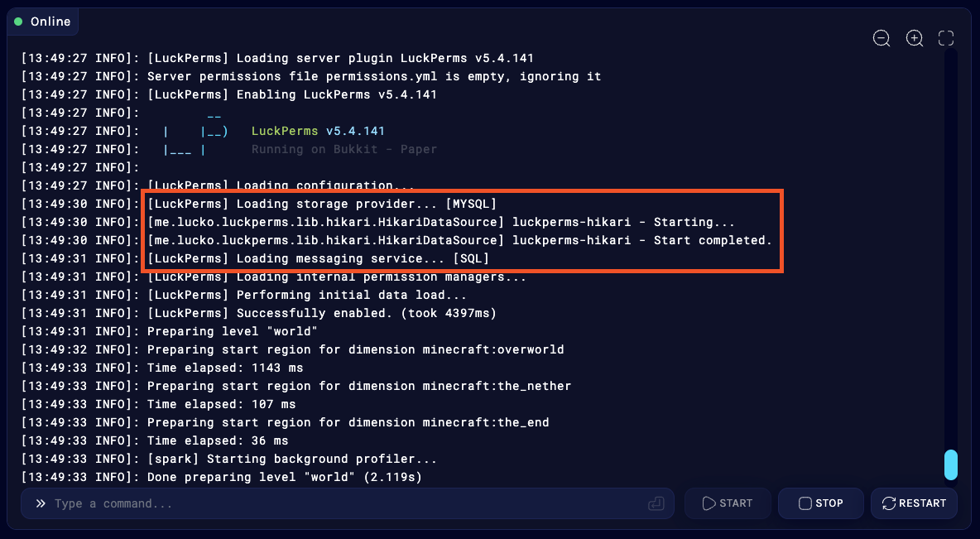Zoom out the console text
980x539 pixels.
[x=882, y=38]
